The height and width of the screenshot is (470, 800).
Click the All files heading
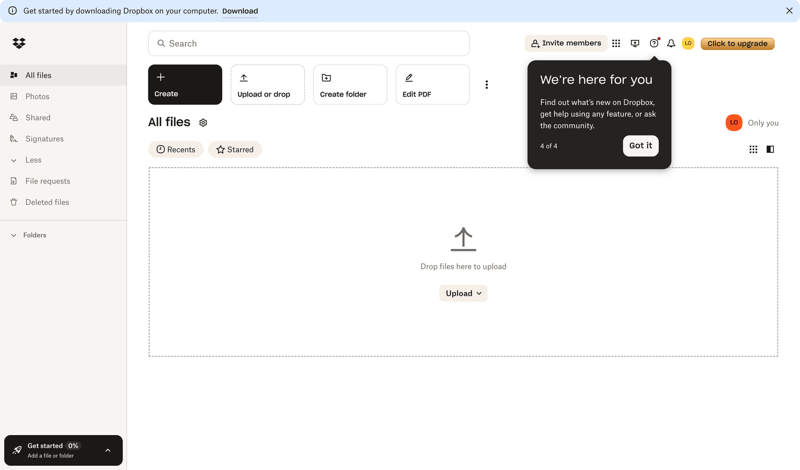[x=169, y=122]
